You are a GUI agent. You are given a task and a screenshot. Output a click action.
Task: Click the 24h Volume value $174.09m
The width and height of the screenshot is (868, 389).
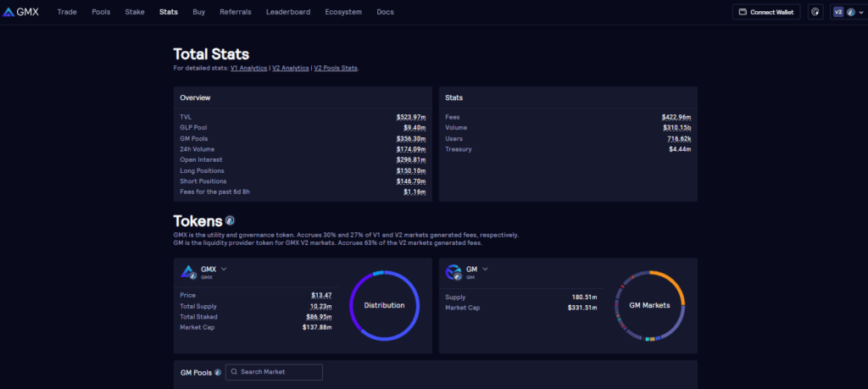click(411, 149)
